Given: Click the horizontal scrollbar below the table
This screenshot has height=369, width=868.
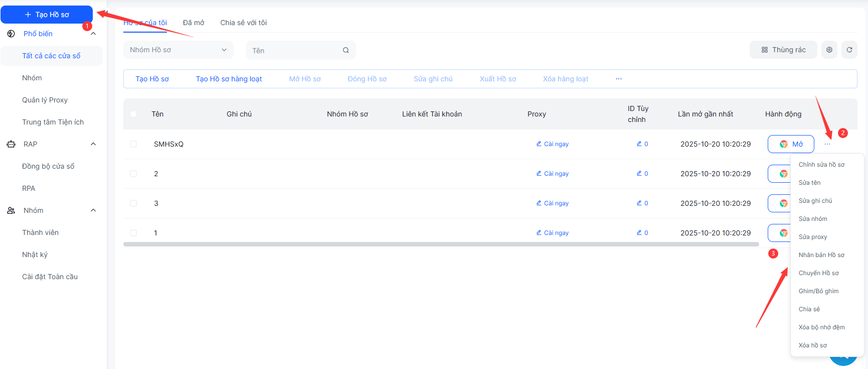Looking at the screenshot, I should (440, 244).
